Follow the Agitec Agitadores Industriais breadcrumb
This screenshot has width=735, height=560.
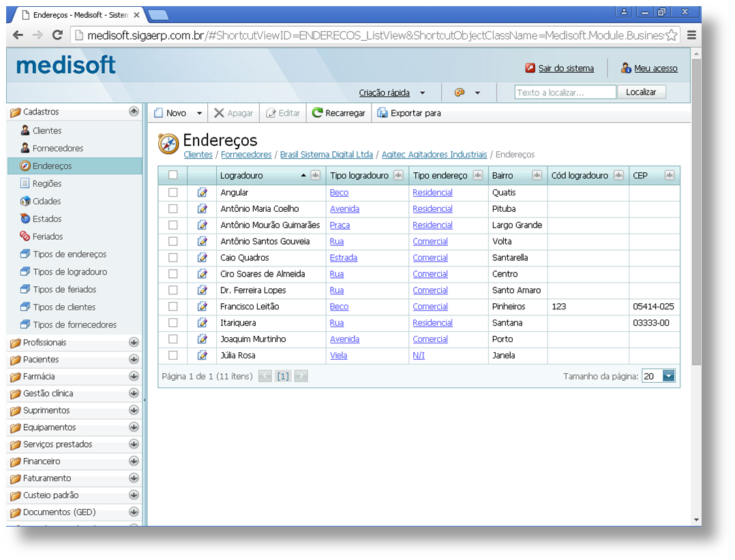pos(434,155)
